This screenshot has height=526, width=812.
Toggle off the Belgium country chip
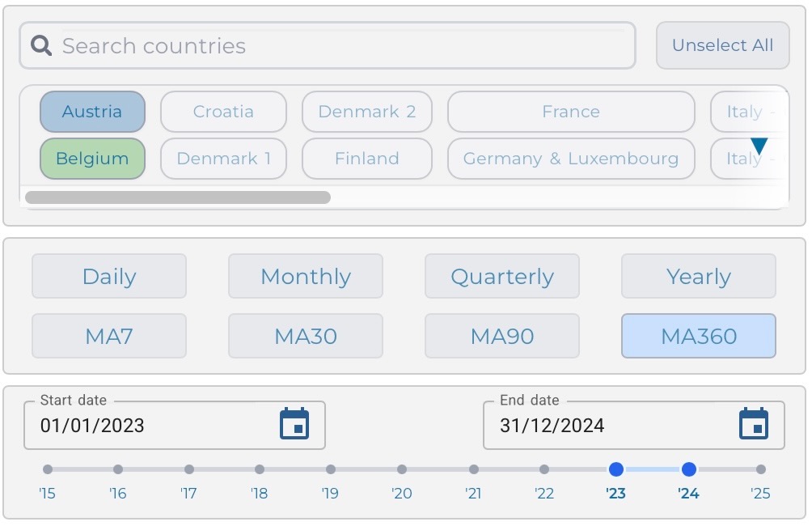92,159
